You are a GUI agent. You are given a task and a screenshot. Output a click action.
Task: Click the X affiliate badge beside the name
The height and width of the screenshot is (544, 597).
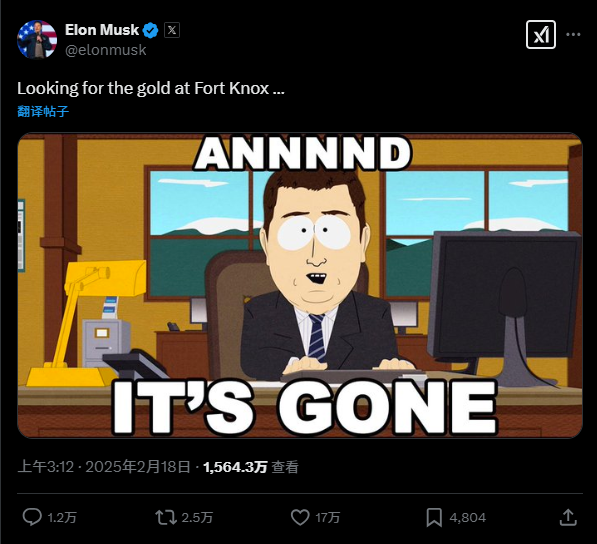coord(172,30)
